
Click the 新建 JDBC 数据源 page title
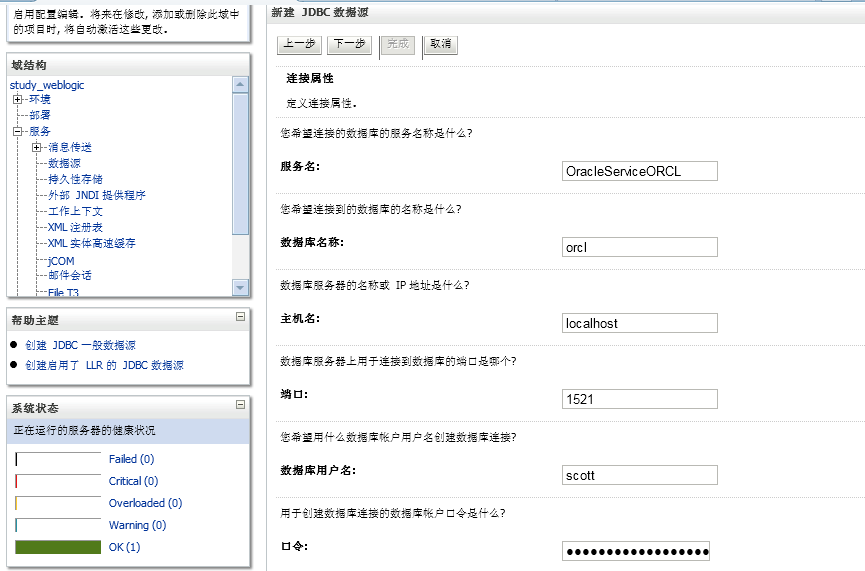[x=319, y=12]
